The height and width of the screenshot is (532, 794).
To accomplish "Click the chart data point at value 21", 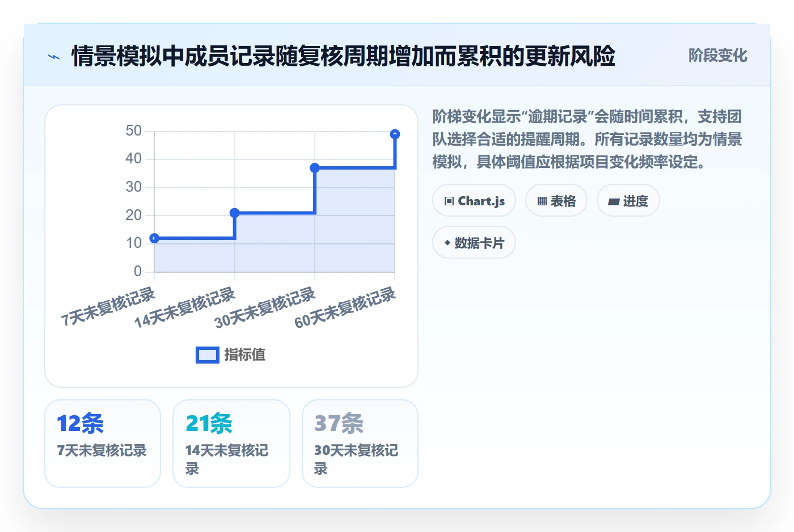I will [x=235, y=213].
